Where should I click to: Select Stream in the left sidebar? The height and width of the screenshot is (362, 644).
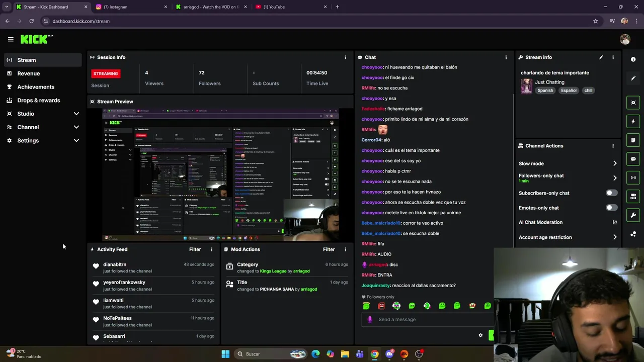[43, 60]
